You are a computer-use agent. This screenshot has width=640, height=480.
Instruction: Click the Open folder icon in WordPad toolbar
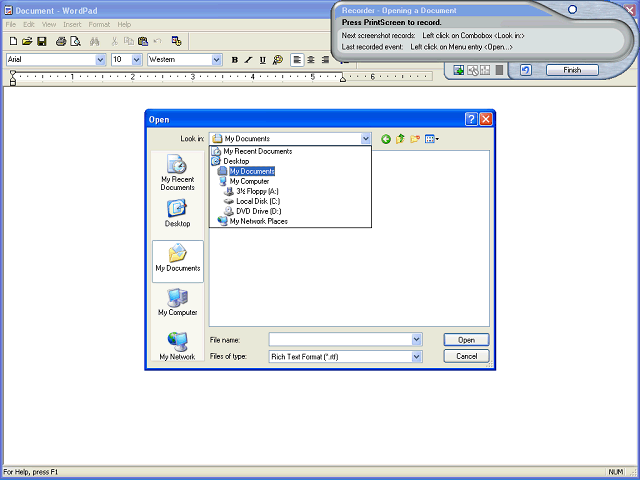tap(27, 41)
